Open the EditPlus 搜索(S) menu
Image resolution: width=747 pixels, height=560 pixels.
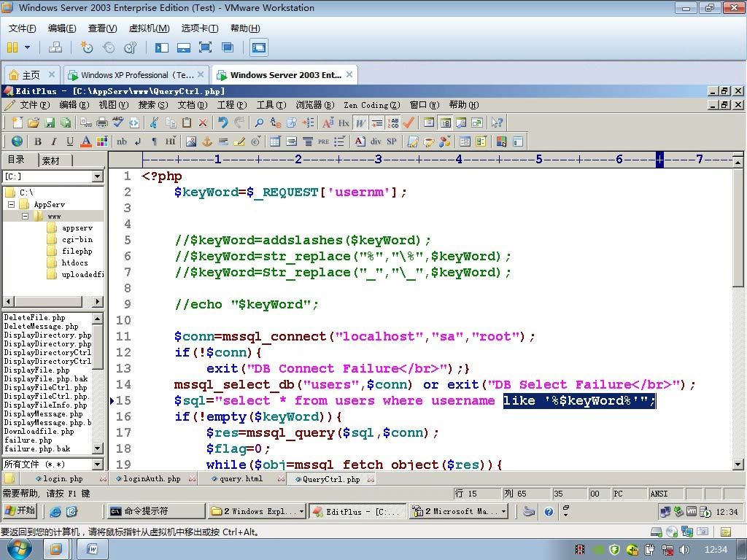153,105
